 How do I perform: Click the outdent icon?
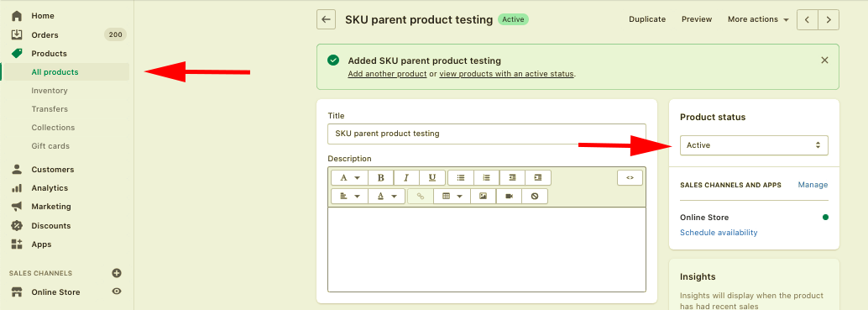513,178
